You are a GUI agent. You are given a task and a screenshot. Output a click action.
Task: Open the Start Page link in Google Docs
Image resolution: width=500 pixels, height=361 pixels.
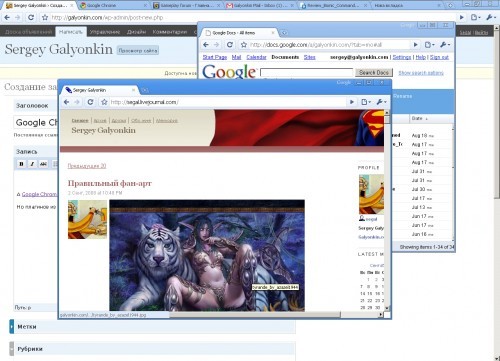(215, 57)
